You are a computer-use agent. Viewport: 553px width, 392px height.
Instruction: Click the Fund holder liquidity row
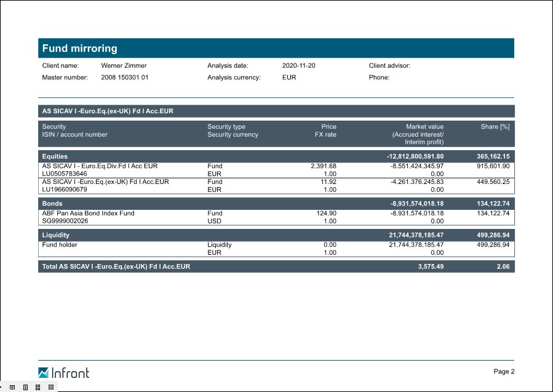[x=60, y=245]
